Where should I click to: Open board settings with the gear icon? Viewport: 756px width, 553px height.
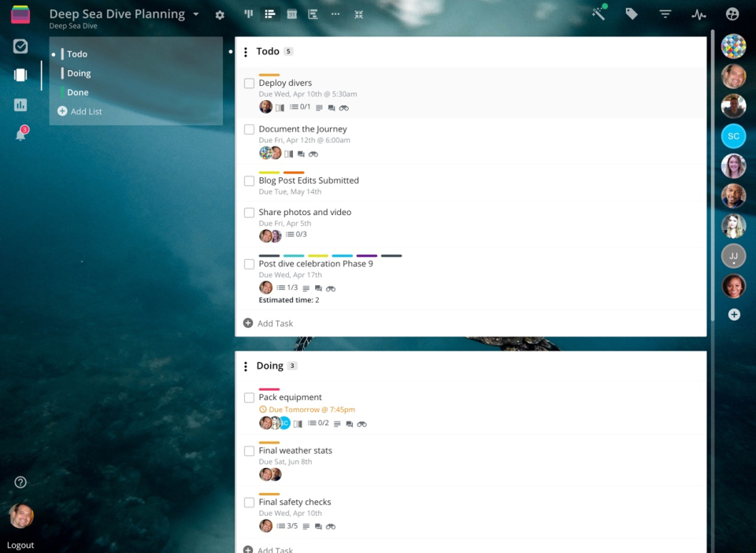(x=220, y=13)
